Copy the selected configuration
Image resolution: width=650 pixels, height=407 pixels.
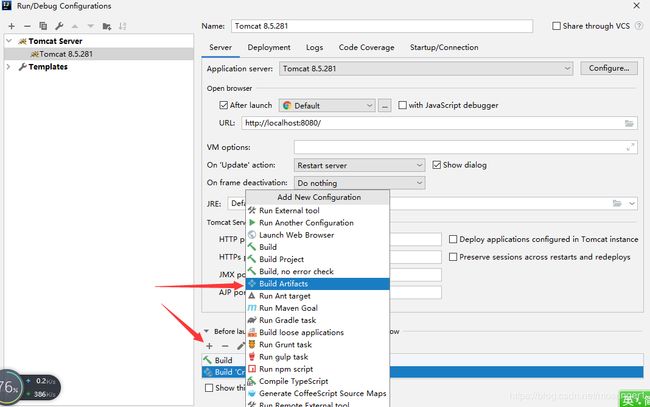(x=43, y=26)
